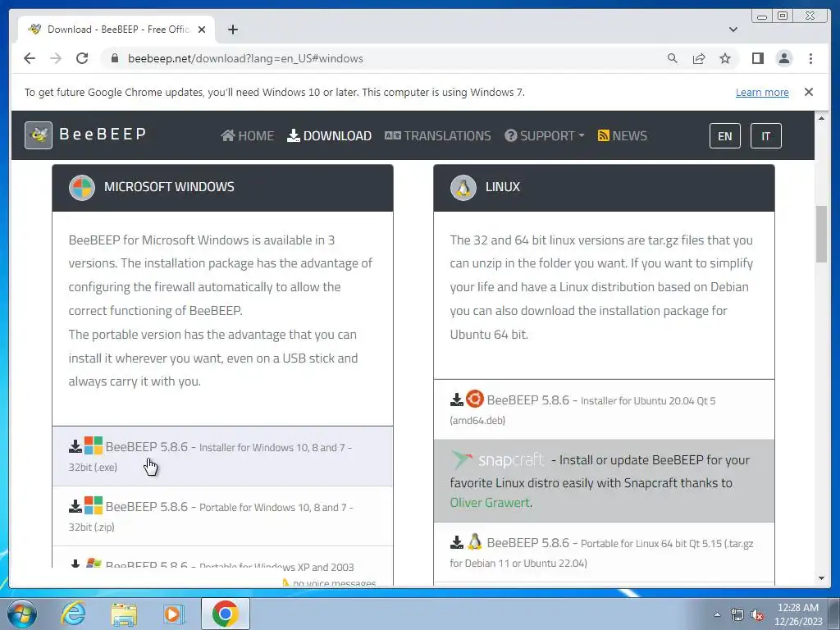Click the MICROSOFT WINDOWS section heading
The image size is (840, 630).
point(169,186)
